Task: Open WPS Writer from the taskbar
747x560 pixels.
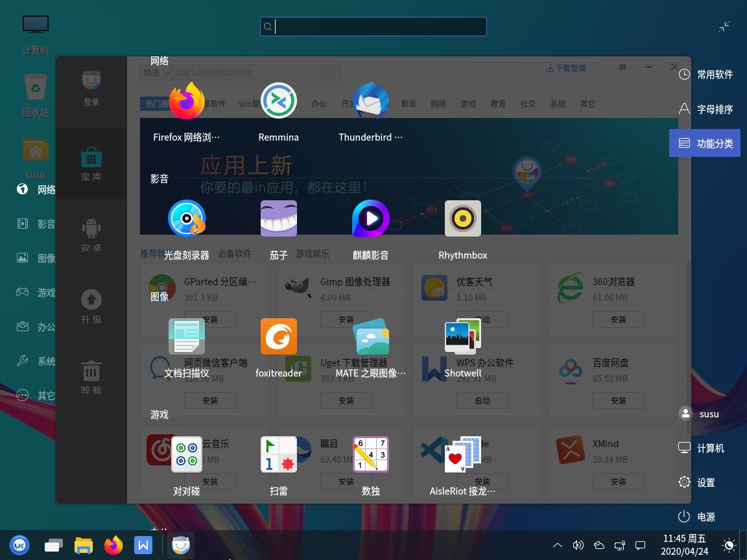Action: (x=143, y=545)
